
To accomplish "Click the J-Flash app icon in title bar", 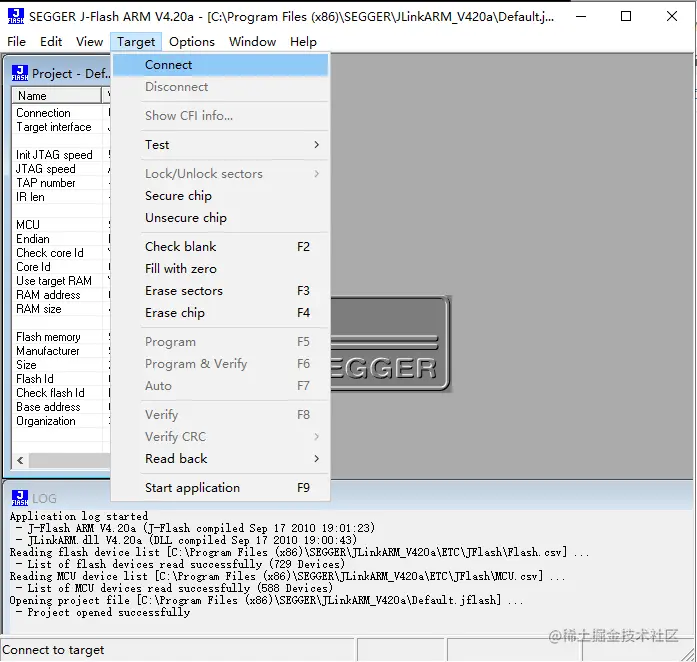I will click(16, 16).
